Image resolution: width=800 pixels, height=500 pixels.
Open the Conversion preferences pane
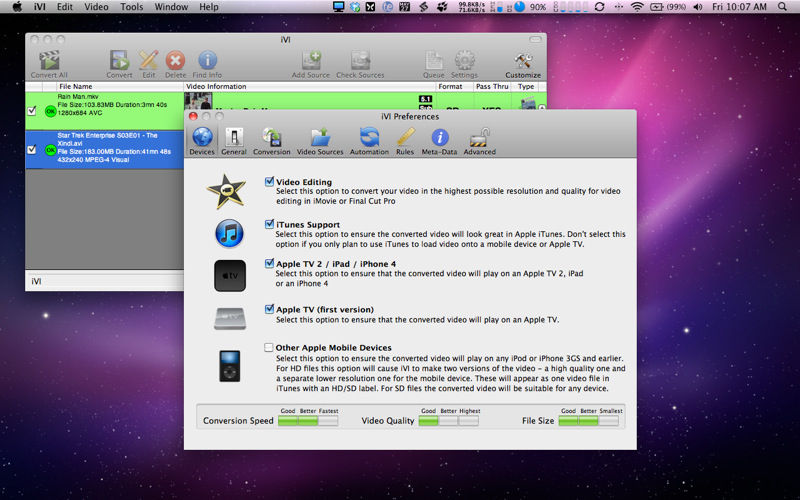pos(271,141)
